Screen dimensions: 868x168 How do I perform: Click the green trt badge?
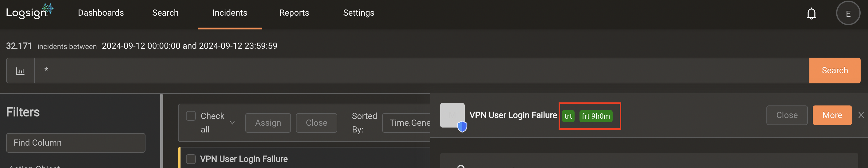click(x=568, y=116)
